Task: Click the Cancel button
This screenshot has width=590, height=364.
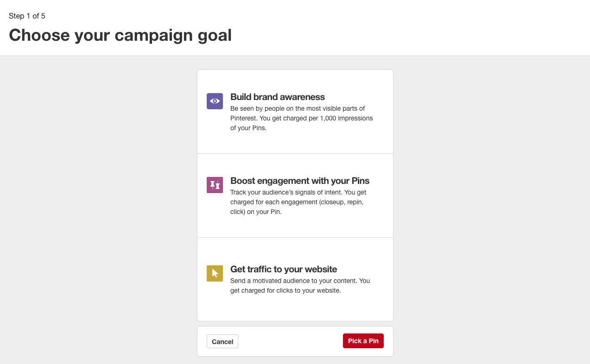Action: (222, 341)
